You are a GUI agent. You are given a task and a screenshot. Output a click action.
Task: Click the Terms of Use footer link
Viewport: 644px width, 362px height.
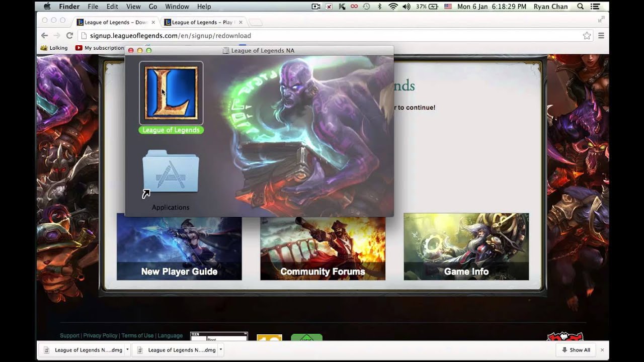(137, 335)
